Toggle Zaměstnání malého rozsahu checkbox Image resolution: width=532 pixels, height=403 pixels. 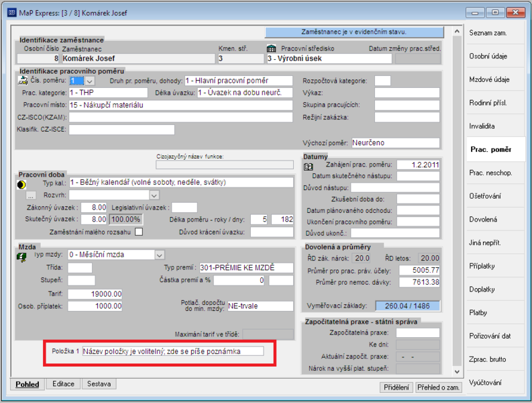point(139,232)
